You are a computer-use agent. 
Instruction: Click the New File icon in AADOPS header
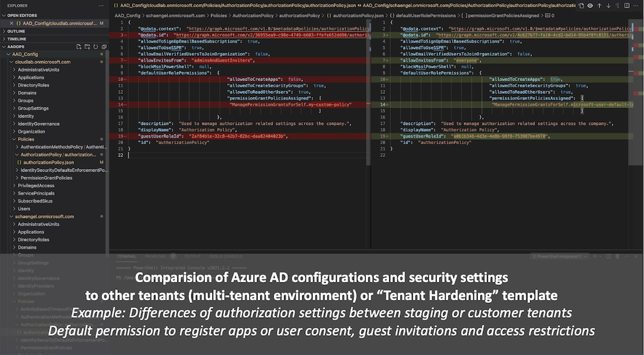coord(79,47)
